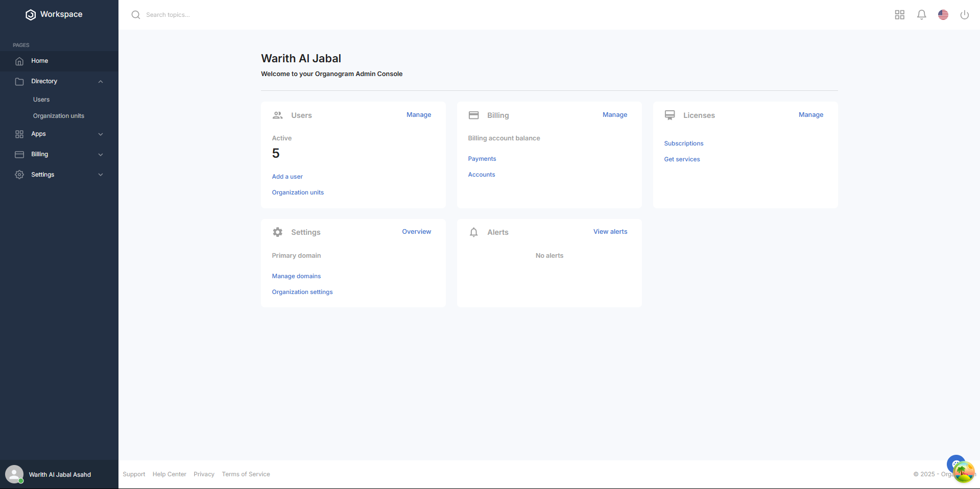
Task: Open the Help Center footer link
Action: [x=169, y=474]
